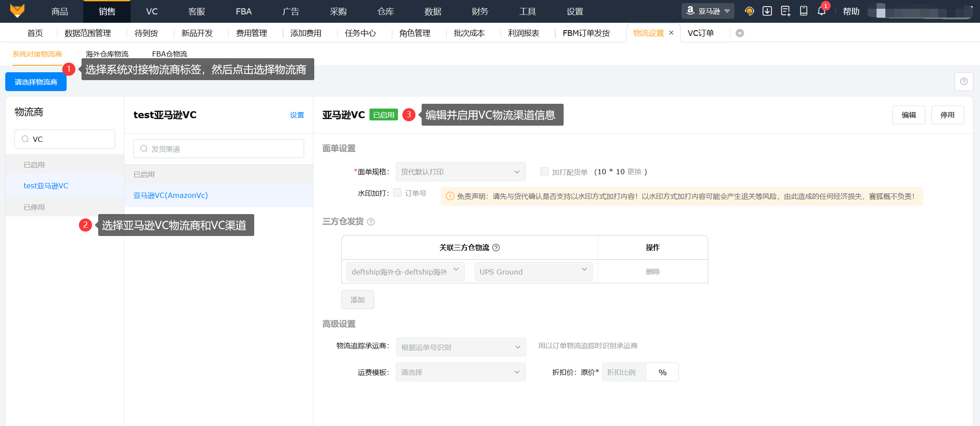Toggle the 加打配货单 checkbox

click(x=544, y=172)
